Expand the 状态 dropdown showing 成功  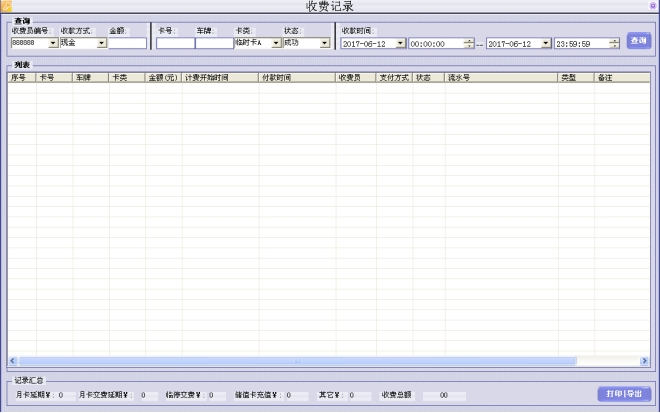coord(324,43)
